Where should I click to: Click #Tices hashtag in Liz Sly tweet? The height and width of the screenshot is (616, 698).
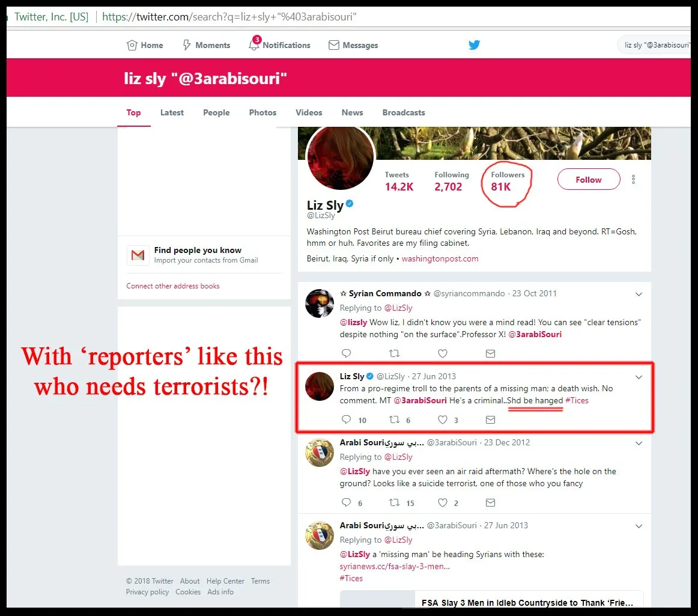click(577, 400)
